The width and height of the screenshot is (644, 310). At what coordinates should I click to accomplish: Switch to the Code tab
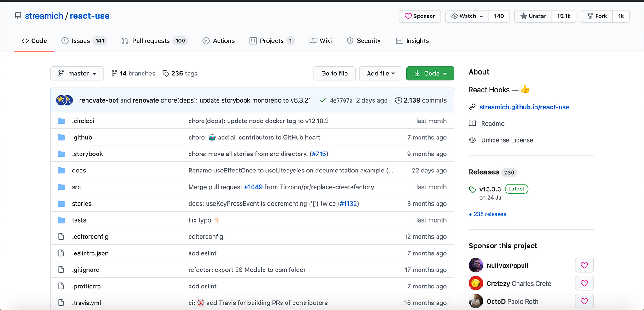[34, 41]
